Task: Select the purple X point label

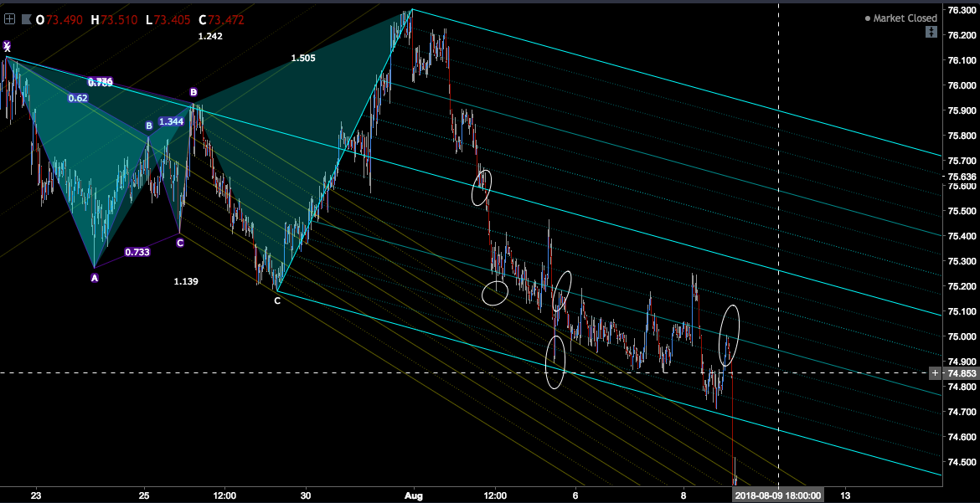Action: [x=7, y=46]
